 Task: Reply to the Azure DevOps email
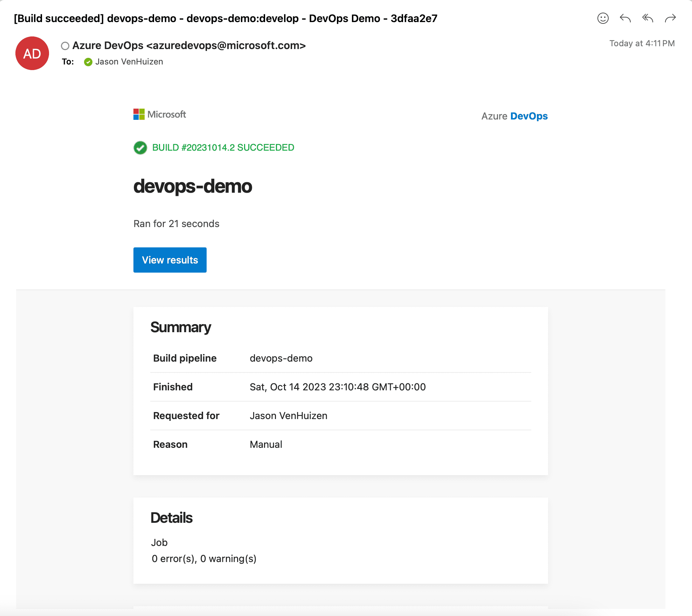click(625, 18)
